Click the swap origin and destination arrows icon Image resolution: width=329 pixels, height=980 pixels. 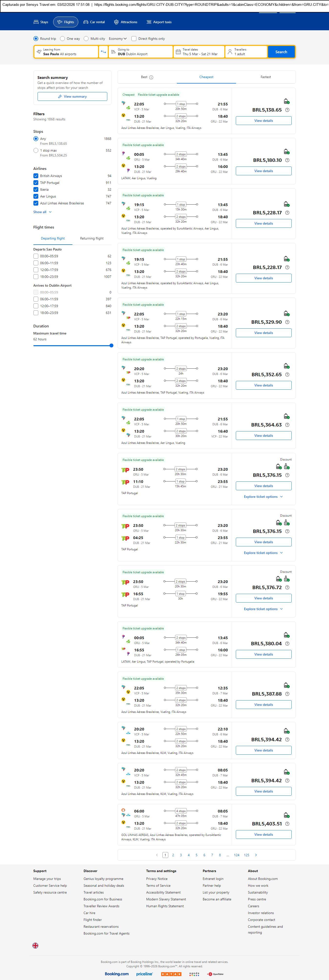point(103,52)
